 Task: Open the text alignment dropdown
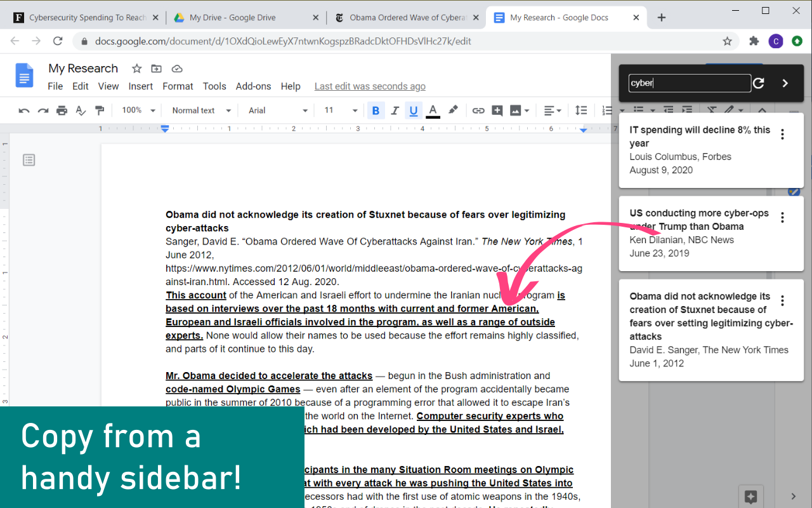[553, 110]
